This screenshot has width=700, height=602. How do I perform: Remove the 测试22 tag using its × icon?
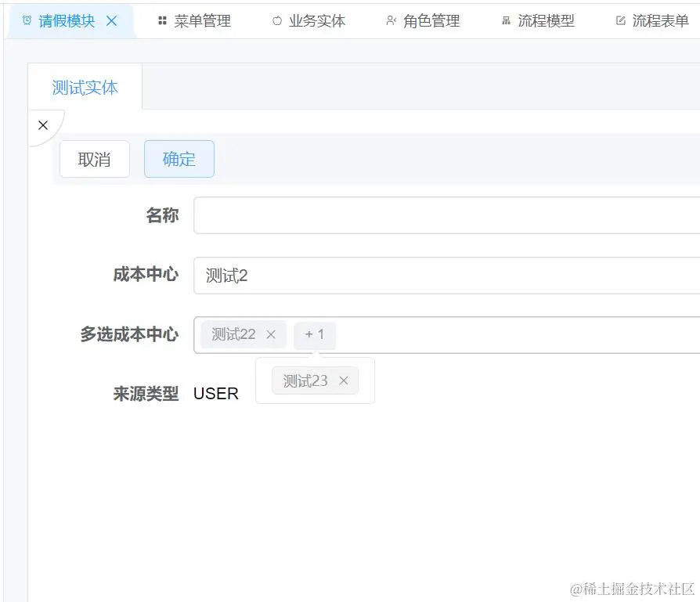tap(271, 334)
